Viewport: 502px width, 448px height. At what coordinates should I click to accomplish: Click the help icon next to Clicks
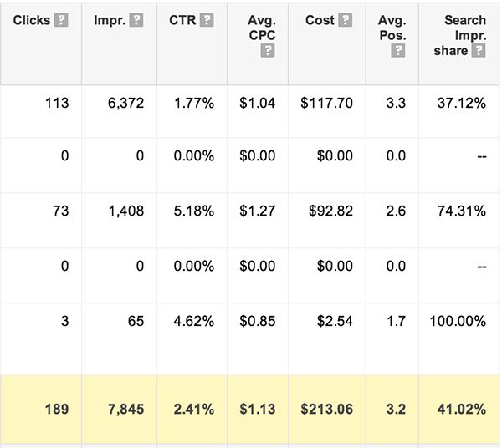point(61,20)
